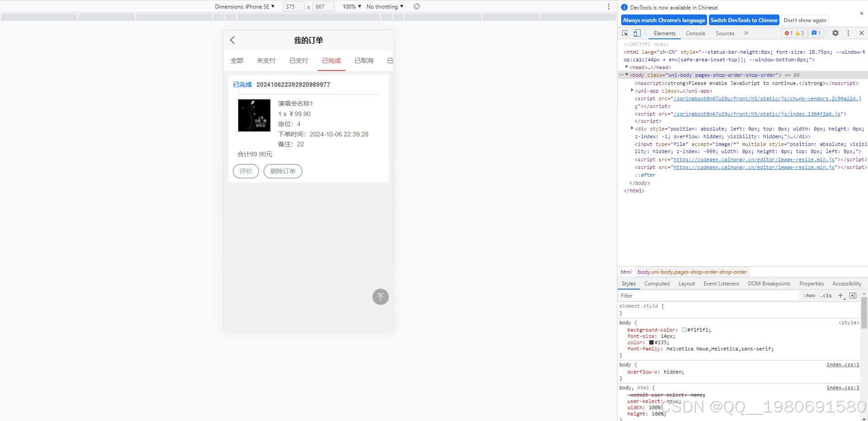The image size is (868, 421).
Task: Click the issues message badge
Action: [816, 33]
